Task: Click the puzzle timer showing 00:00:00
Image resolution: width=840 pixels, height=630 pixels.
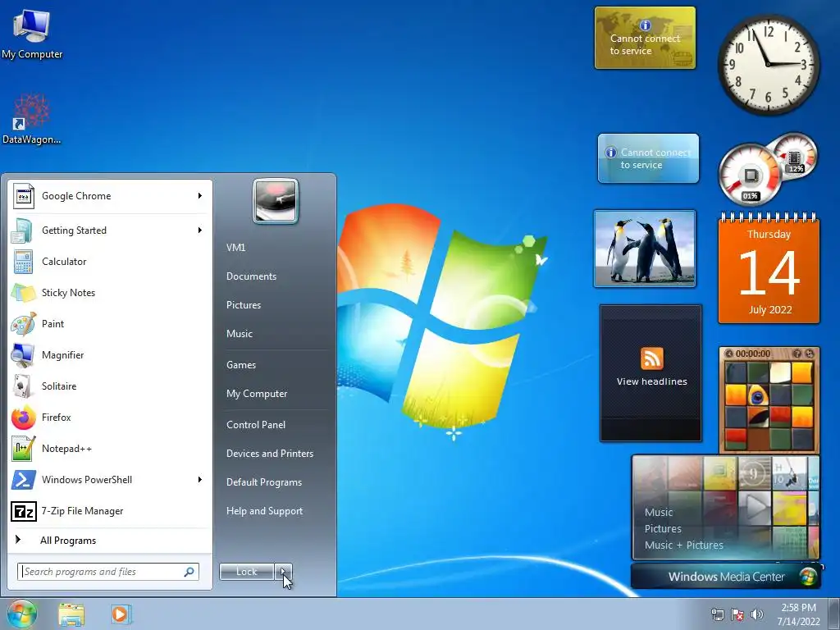Action: tap(753, 354)
